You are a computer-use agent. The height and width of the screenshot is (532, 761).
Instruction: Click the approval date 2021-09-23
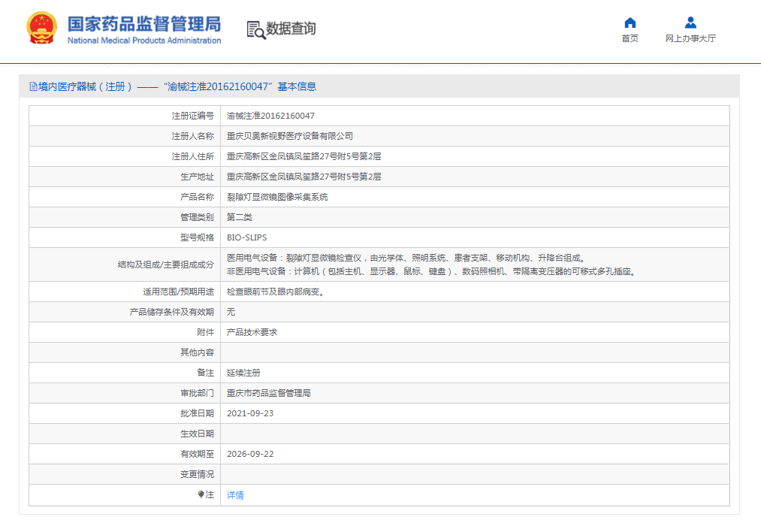(249, 413)
